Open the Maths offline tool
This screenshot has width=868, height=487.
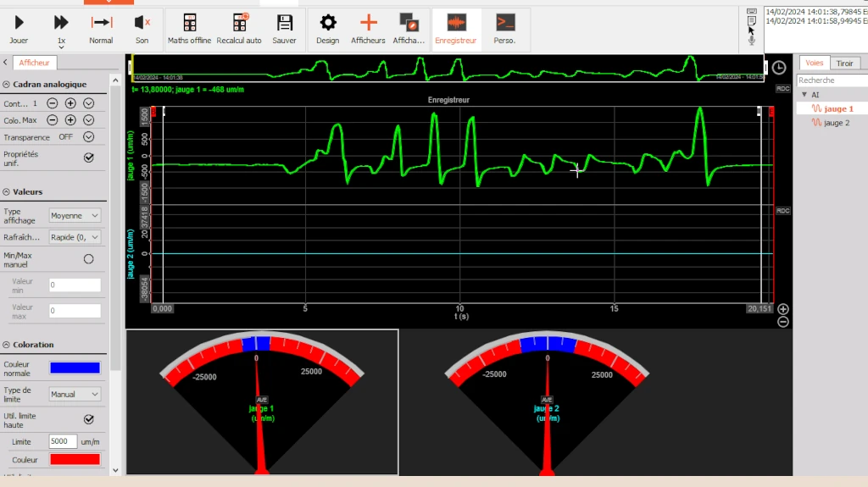pyautogui.click(x=189, y=24)
